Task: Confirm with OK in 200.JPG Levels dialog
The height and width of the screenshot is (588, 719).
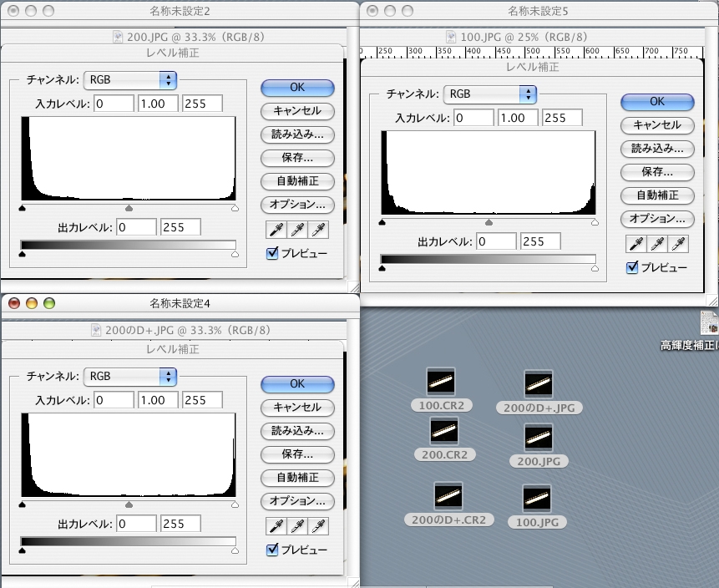Action: click(297, 88)
